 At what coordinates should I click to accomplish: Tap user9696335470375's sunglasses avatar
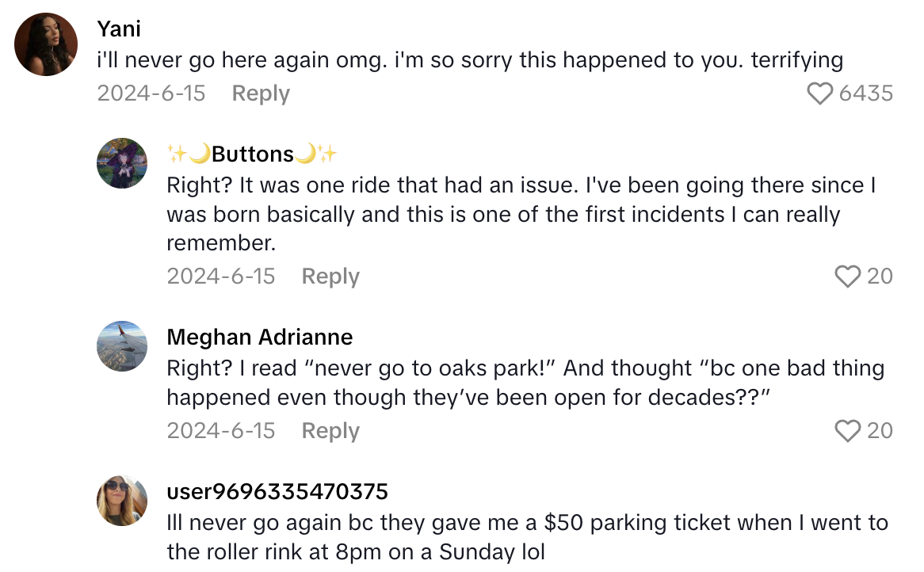122,501
